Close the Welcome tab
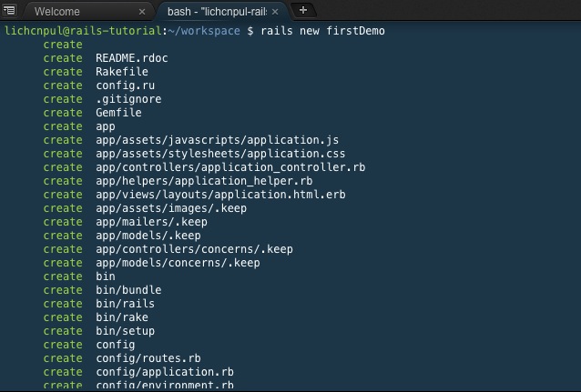581x392 pixels. coord(142,12)
